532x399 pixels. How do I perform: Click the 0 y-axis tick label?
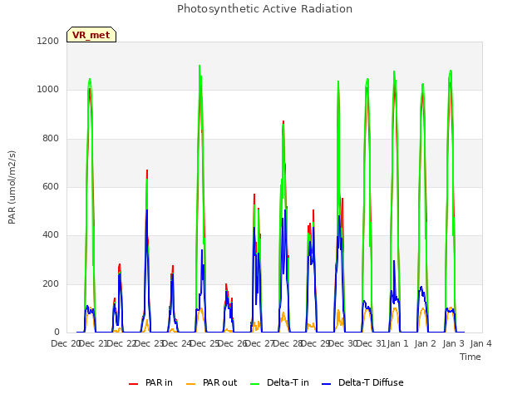(x=57, y=332)
